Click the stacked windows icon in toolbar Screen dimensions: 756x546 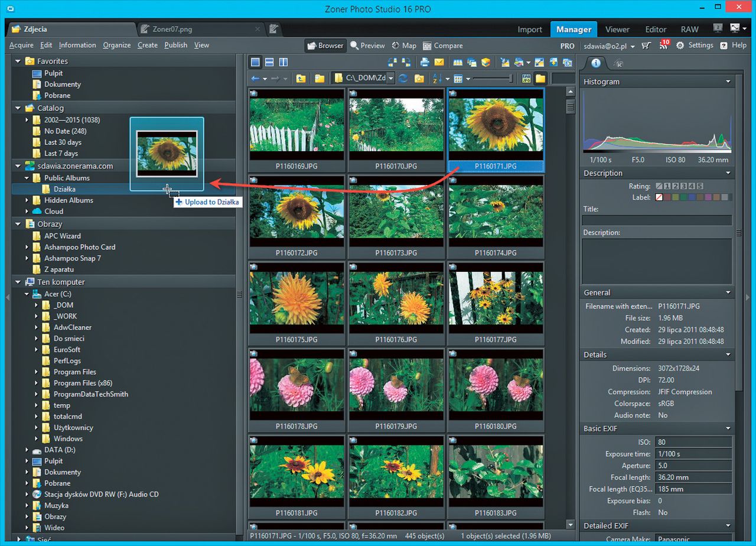pyautogui.click(x=472, y=62)
